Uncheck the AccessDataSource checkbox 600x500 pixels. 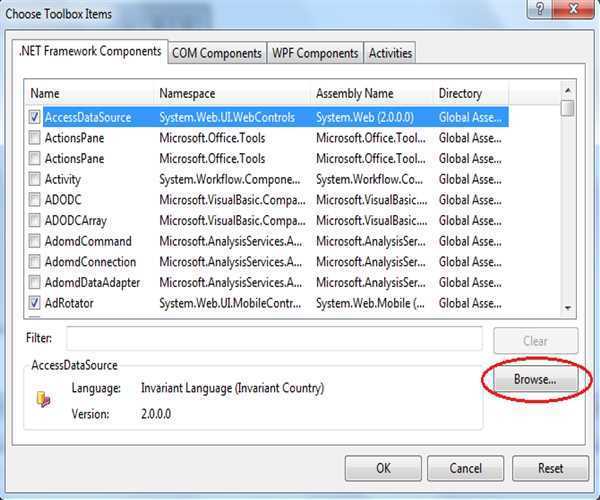click(35, 117)
